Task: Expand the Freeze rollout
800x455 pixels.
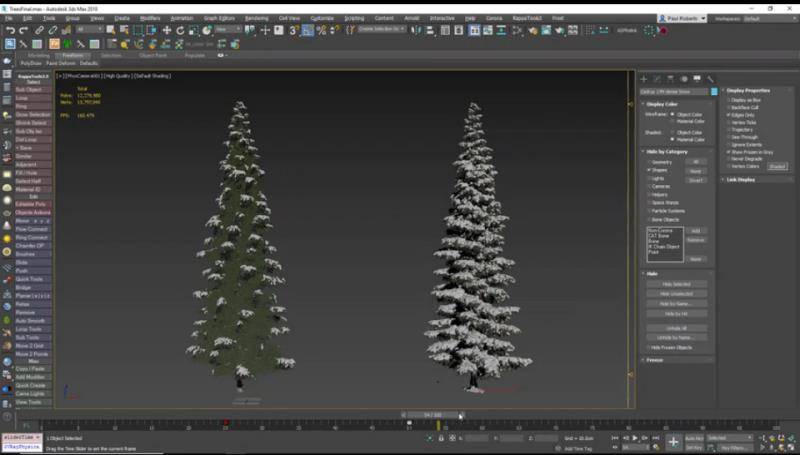Action: tap(655, 360)
